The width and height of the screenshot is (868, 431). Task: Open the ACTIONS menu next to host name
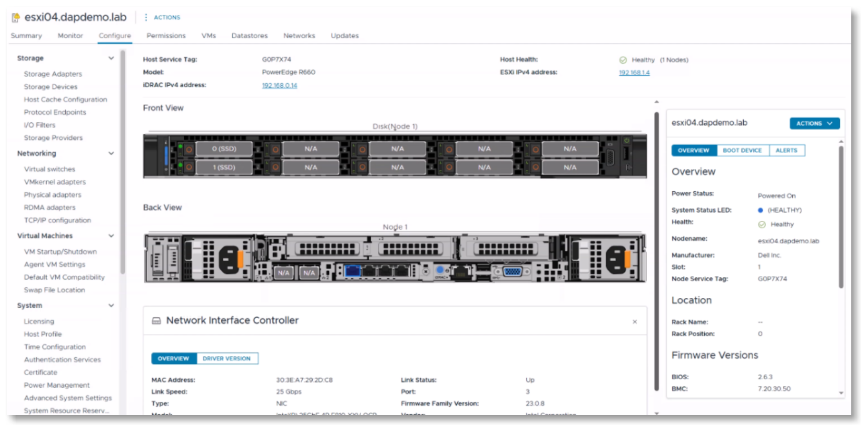[x=167, y=17]
